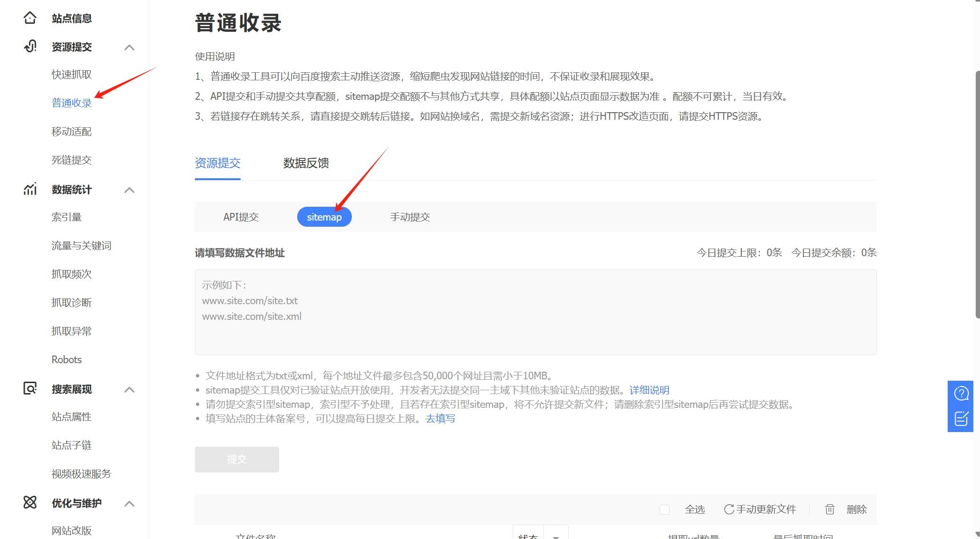This screenshot has height=539, width=980.
Task: Open the feedback edit icon
Action: tap(961, 419)
